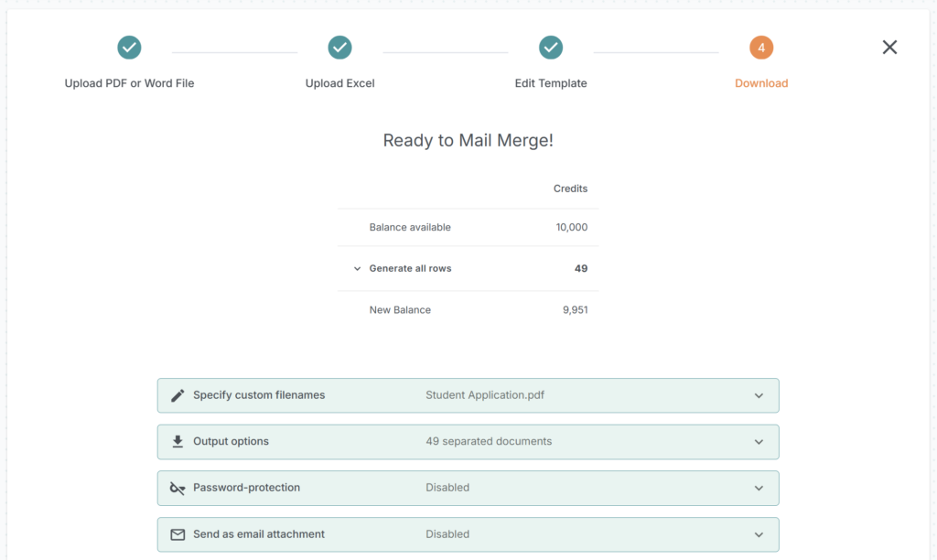Click the Generate all rows label
937x560 pixels.
click(x=410, y=269)
